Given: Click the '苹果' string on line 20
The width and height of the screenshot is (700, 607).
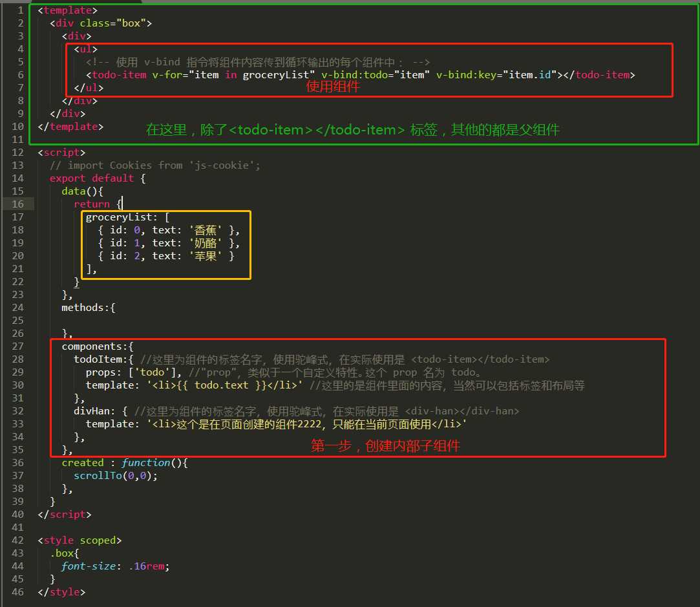Looking at the screenshot, I should click(206, 256).
